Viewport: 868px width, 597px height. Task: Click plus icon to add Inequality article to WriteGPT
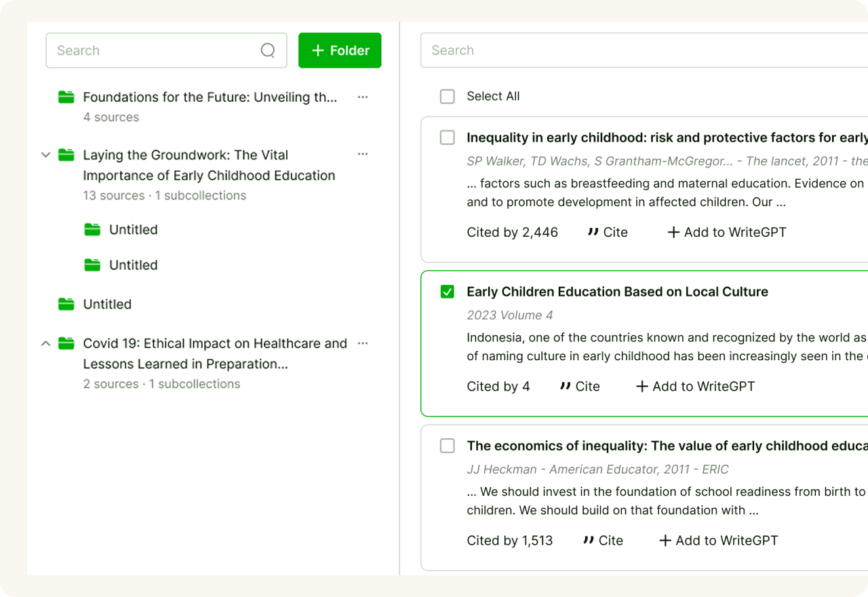pyautogui.click(x=673, y=233)
